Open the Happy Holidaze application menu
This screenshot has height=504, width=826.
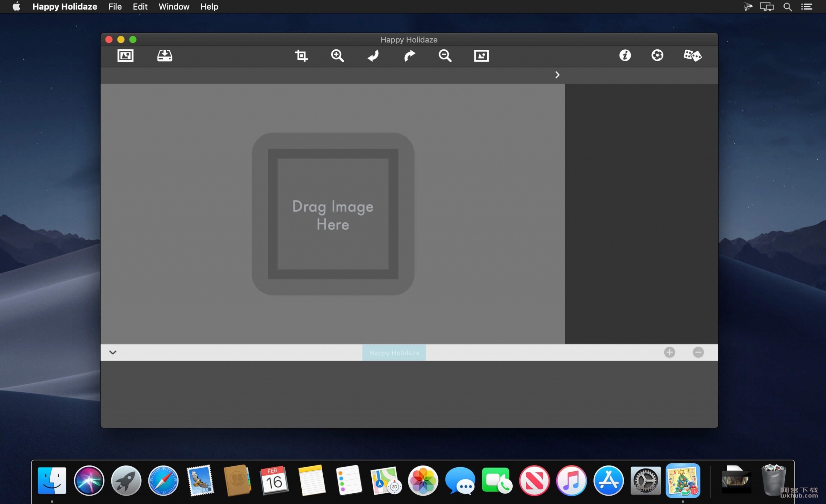(x=65, y=7)
